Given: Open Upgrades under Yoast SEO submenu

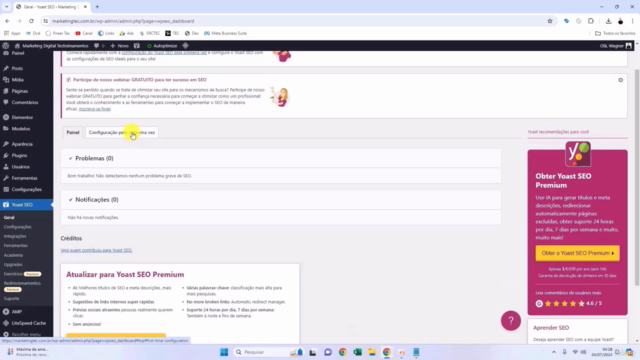Looking at the screenshot, I should pos(13,264).
